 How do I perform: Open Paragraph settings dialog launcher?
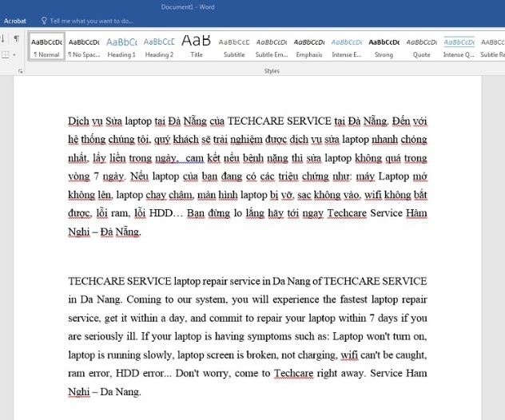pos(20,71)
